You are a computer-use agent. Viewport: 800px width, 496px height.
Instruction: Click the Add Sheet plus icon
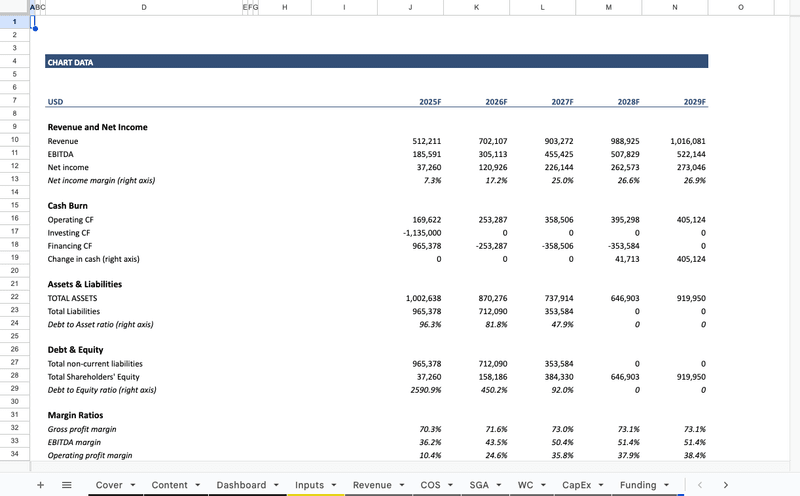(40, 485)
